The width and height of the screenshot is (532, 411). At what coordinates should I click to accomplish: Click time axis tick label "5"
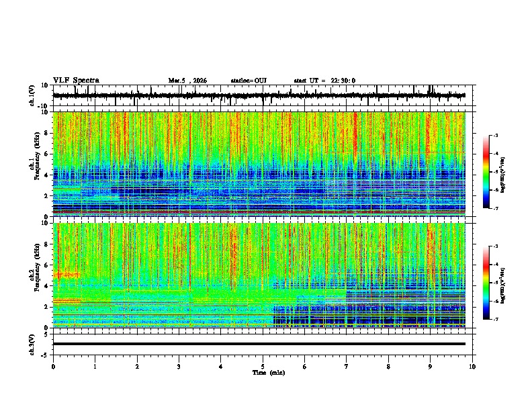click(x=263, y=366)
